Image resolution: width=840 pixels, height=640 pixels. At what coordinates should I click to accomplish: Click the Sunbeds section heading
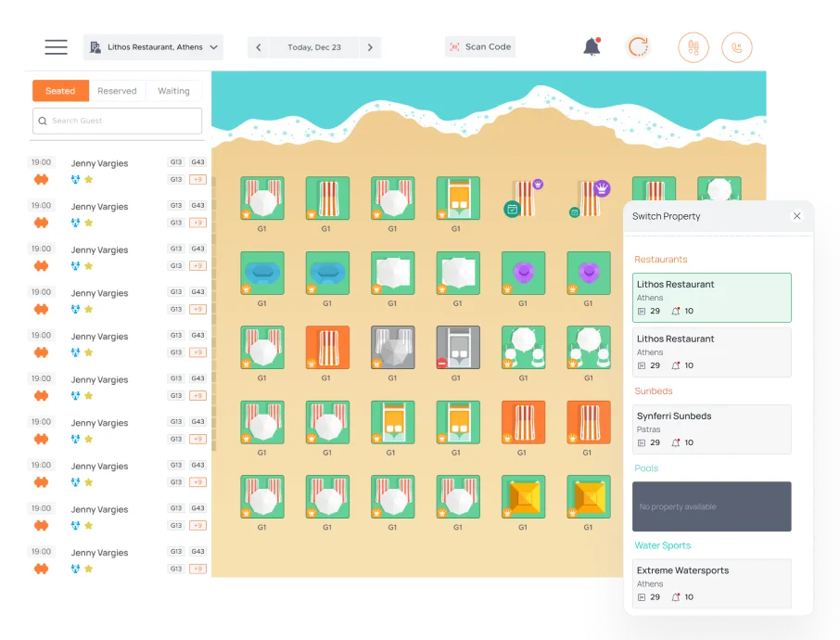click(x=653, y=390)
